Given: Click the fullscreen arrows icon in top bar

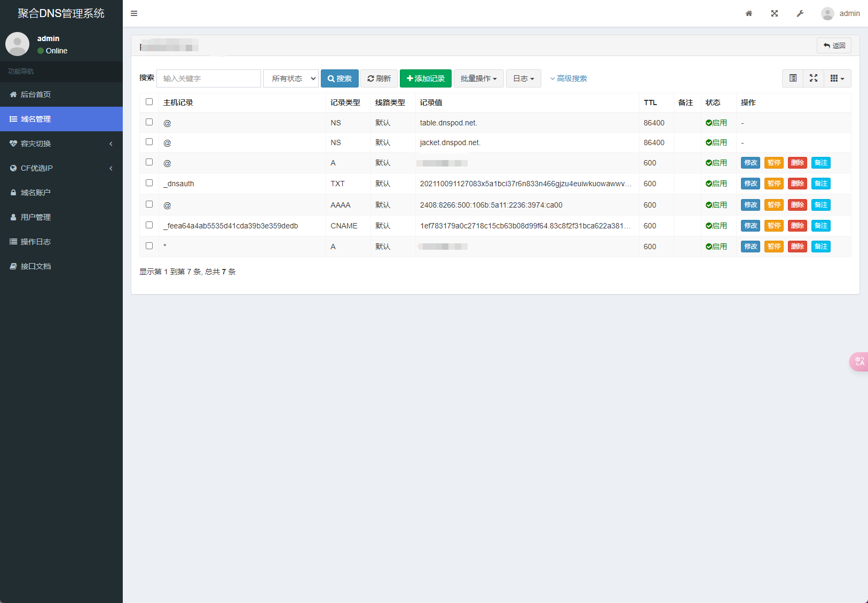Looking at the screenshot, I should (775, 13).
